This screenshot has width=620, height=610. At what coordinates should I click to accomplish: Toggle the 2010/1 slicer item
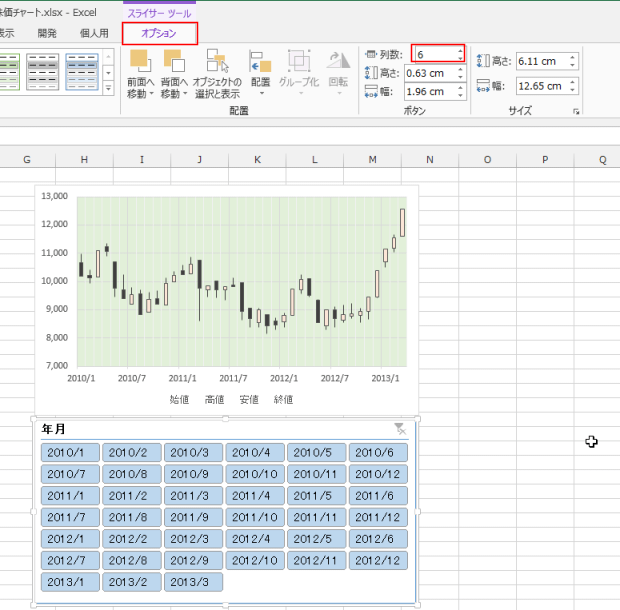click(70, 452)
